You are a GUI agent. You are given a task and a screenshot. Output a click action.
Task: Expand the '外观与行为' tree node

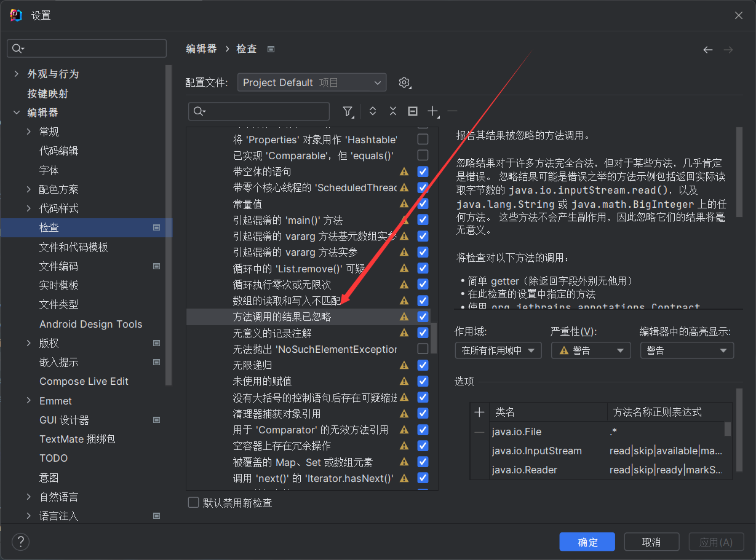pos(16,74)
